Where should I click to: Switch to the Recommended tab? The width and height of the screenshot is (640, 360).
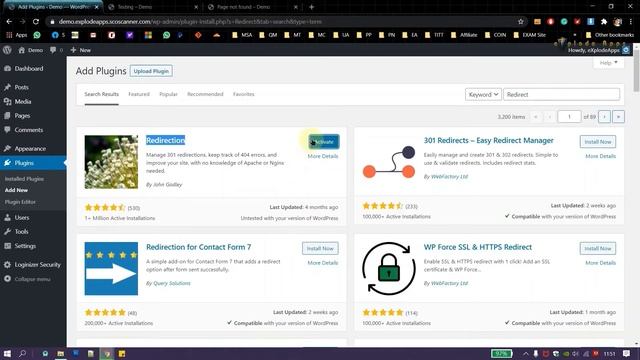coord(205,94)
